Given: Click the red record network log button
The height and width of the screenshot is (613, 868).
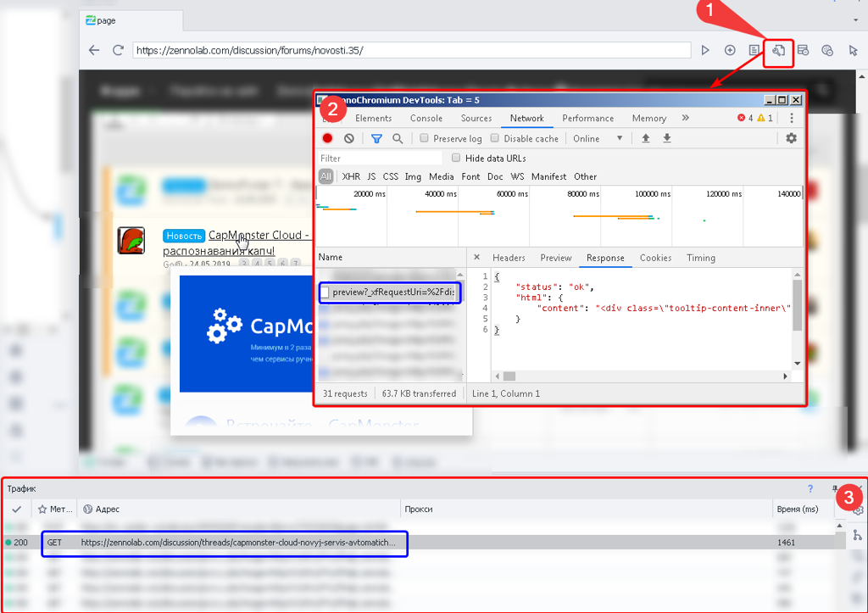Looking at the screenshot, I should 327,138.
